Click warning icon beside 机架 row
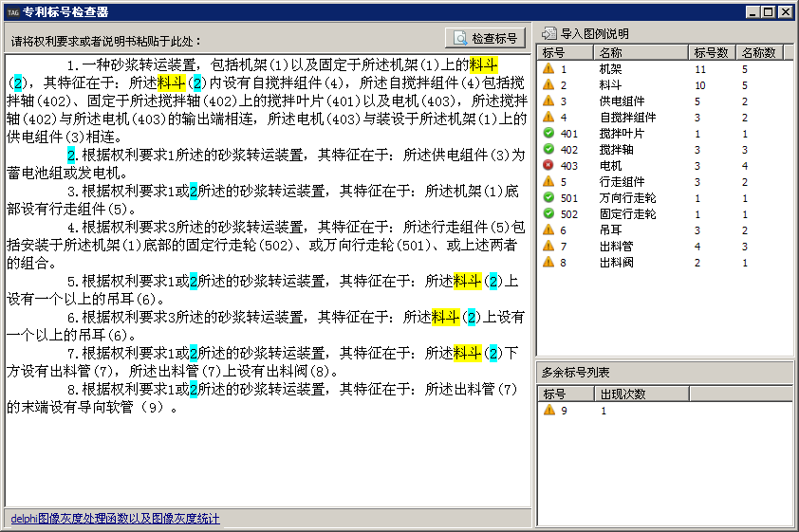The image size is (799, 532). click(548, 69)
